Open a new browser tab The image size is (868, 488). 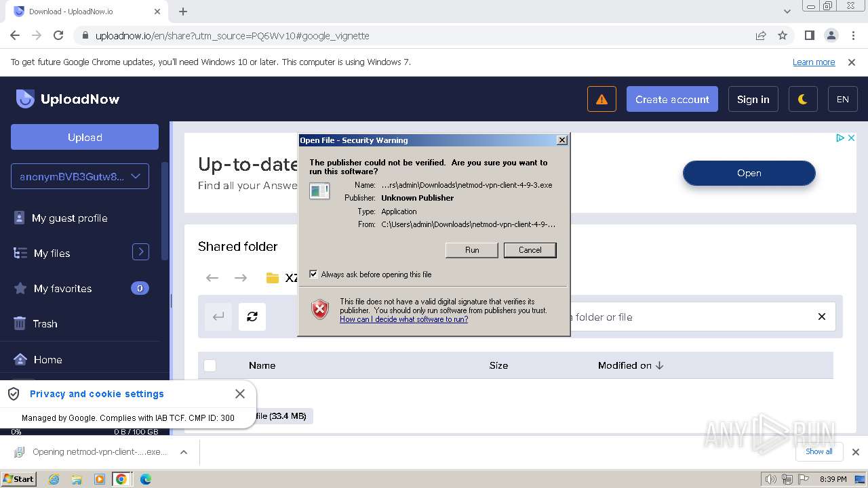point(183,12)
